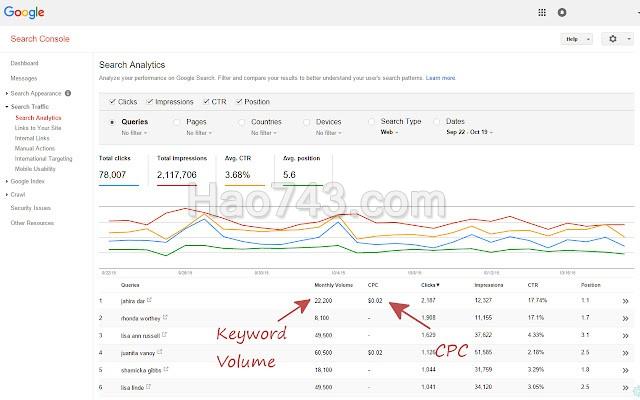Click the Help button

[x=572, y=39]
